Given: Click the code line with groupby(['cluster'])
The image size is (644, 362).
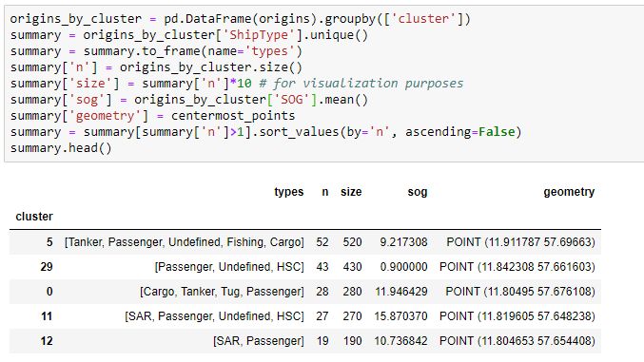Looking at the screenshot, I should [241, 19].
